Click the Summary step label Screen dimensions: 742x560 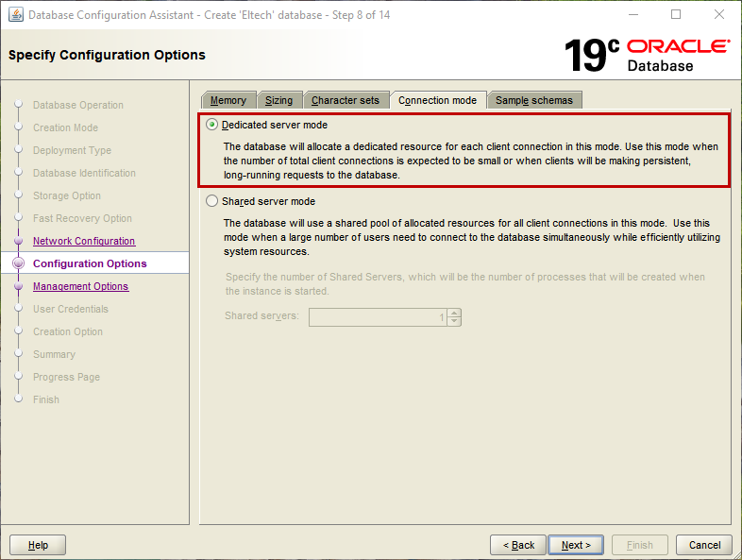point(54,354)
